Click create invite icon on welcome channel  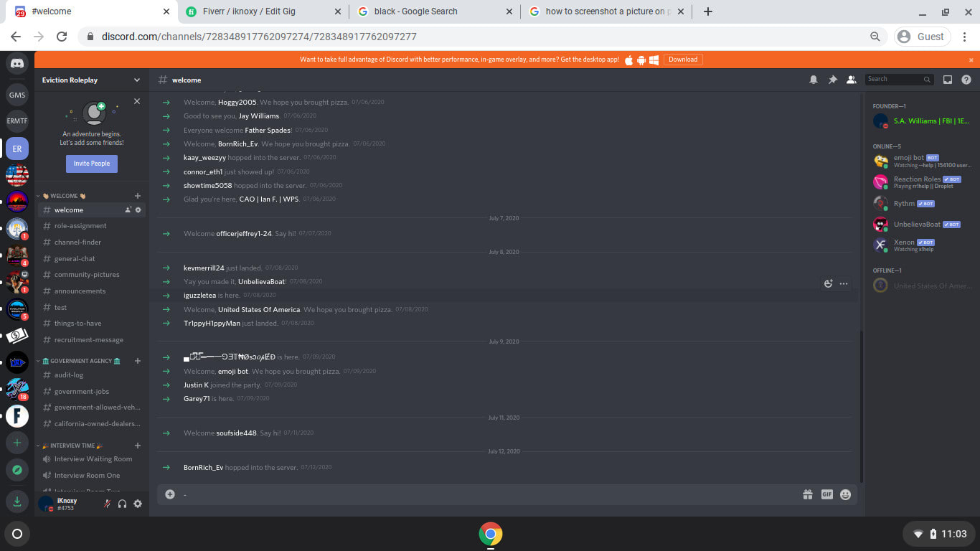[x=128, y=209]
